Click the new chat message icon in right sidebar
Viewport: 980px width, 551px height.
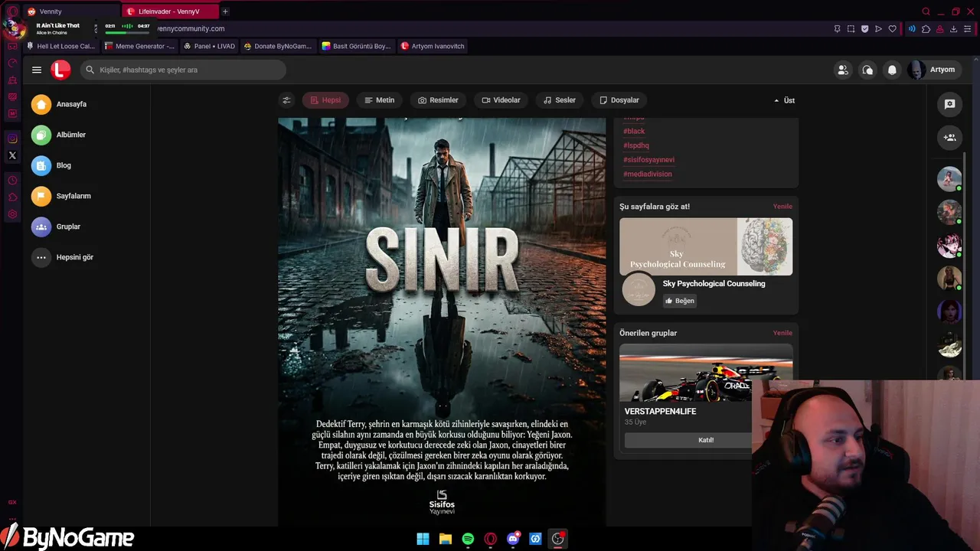(x=949, y=104)
